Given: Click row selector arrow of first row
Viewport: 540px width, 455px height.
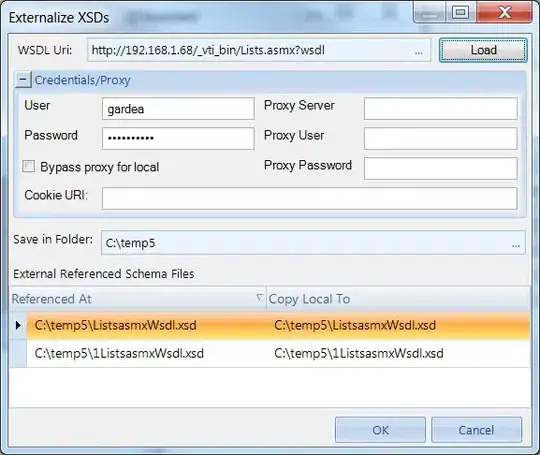Looking at the screenshot, I should point(18,325).
